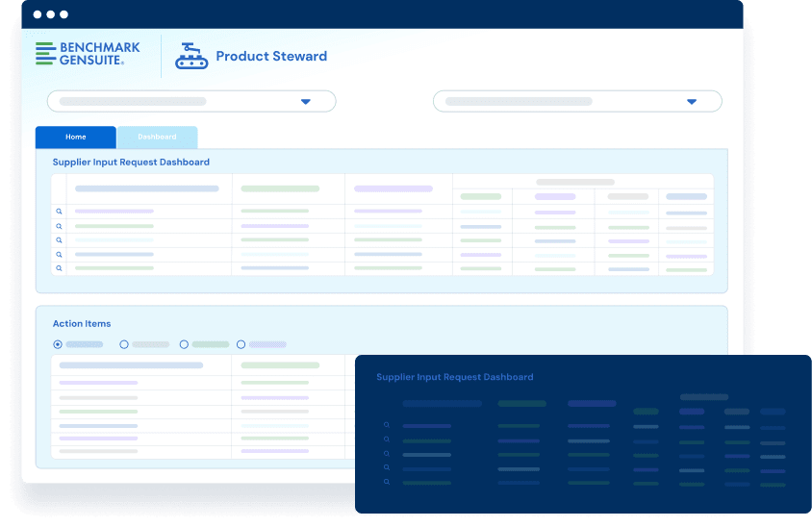Screen dimensions: 812x527
Task: Click the last magnifier in dark overlay dashboard
Action: pyautogui.click(x=387, y=483)
